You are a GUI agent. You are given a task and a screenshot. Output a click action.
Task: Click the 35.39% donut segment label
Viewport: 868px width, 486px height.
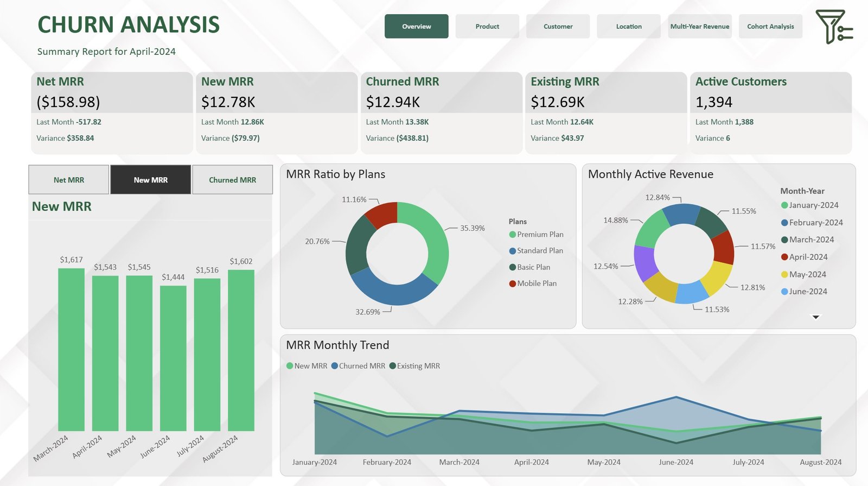click(x=473, y=228)
